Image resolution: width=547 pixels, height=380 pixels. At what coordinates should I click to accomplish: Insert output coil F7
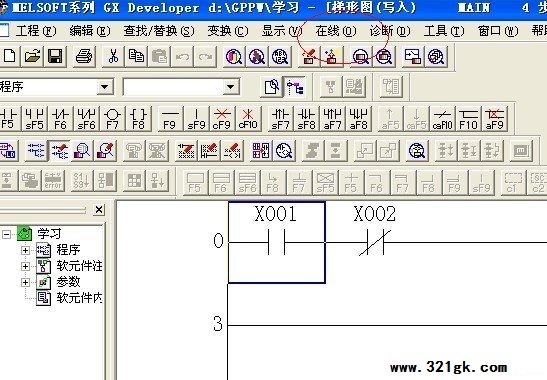(x=112, y=119)
